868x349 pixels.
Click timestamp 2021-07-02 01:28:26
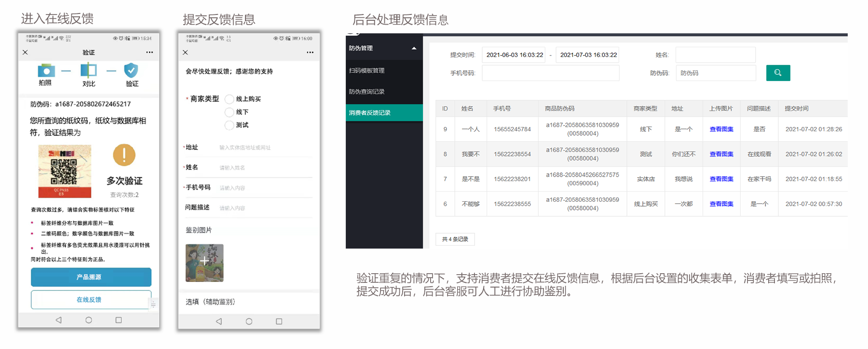point(814,129)
